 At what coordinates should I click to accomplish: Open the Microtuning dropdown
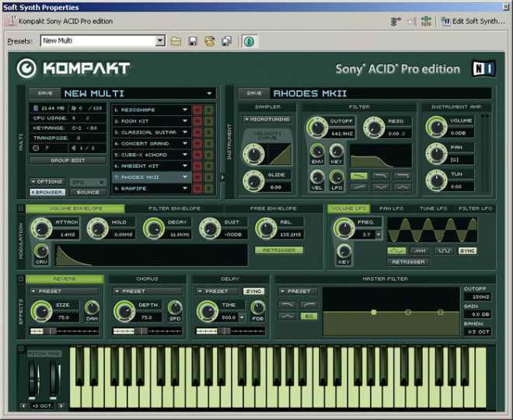click(267, 120)
